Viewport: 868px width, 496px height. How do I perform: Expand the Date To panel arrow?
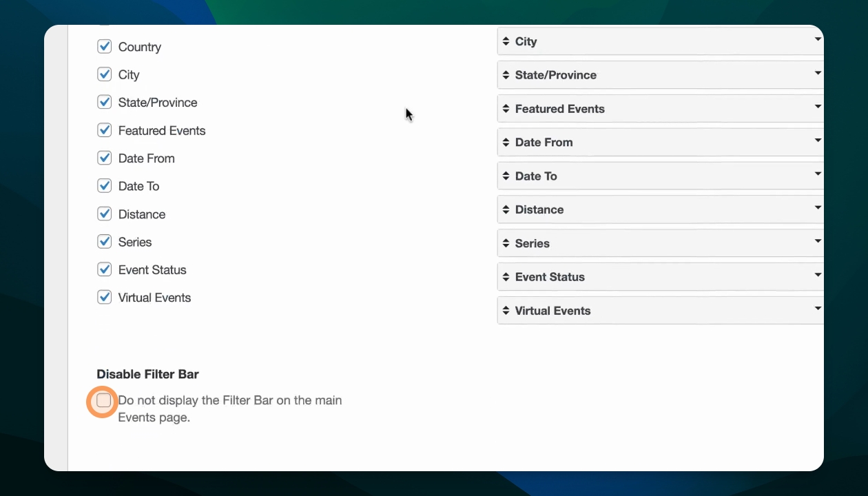tap(818, 174)
